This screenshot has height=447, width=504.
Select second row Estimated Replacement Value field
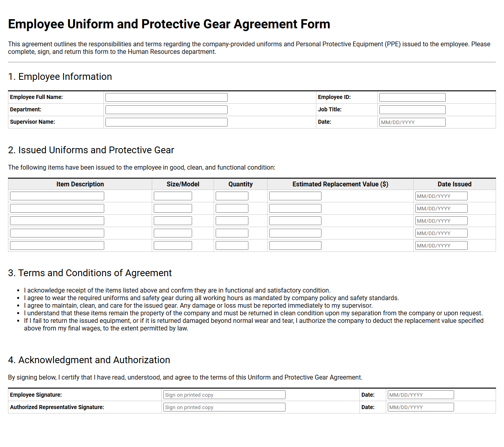click(295, 208)
